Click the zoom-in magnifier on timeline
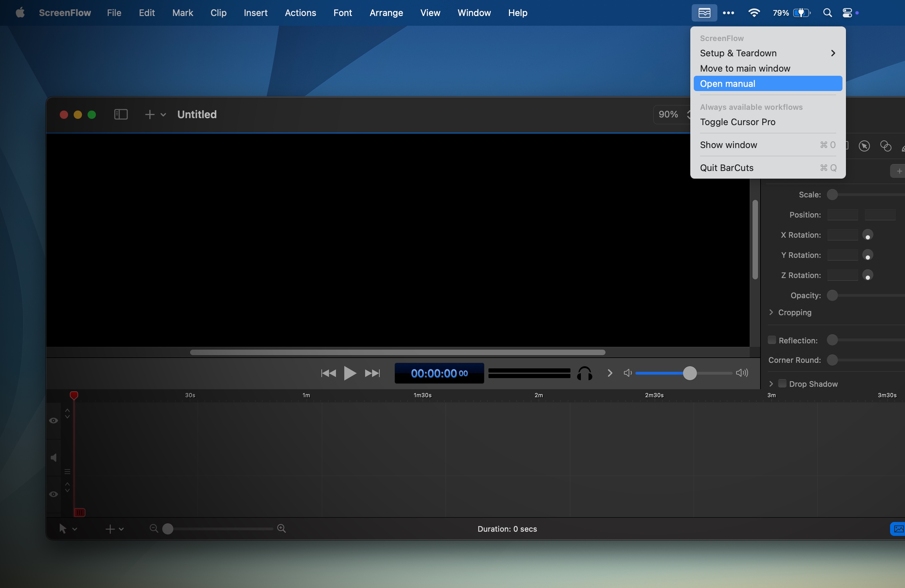Image resolution: width=905 pixels, height=588 pixels. [281, 528]
